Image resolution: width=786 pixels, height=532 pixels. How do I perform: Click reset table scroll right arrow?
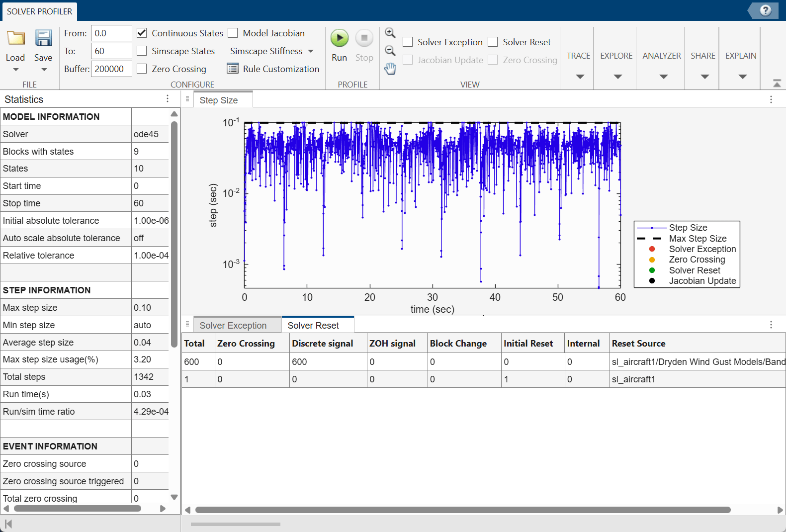(780, 510)
